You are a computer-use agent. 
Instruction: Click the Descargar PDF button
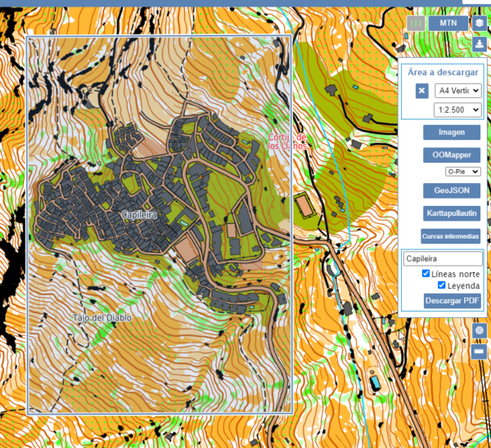pos(453,301)
